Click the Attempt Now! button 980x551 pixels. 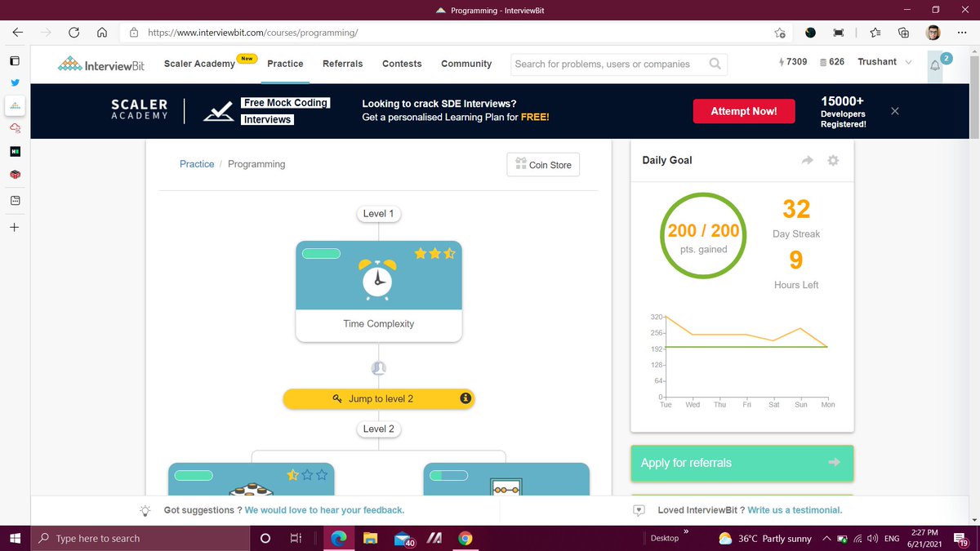tap(744, 111)
